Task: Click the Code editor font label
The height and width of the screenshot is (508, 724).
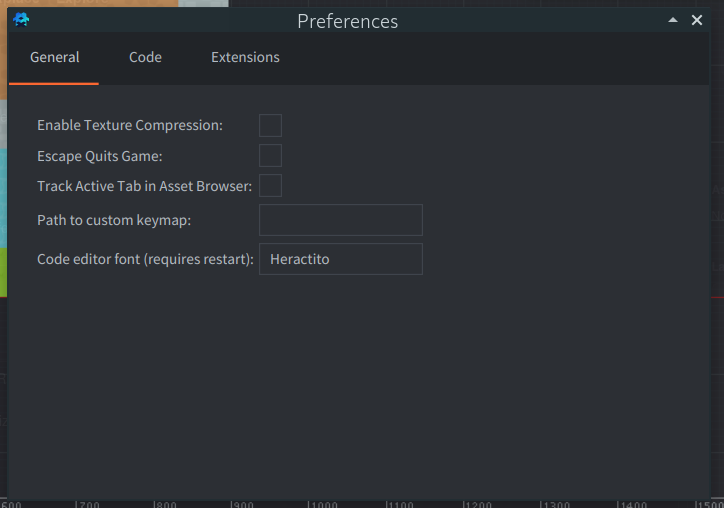Action: coord(145,259)
